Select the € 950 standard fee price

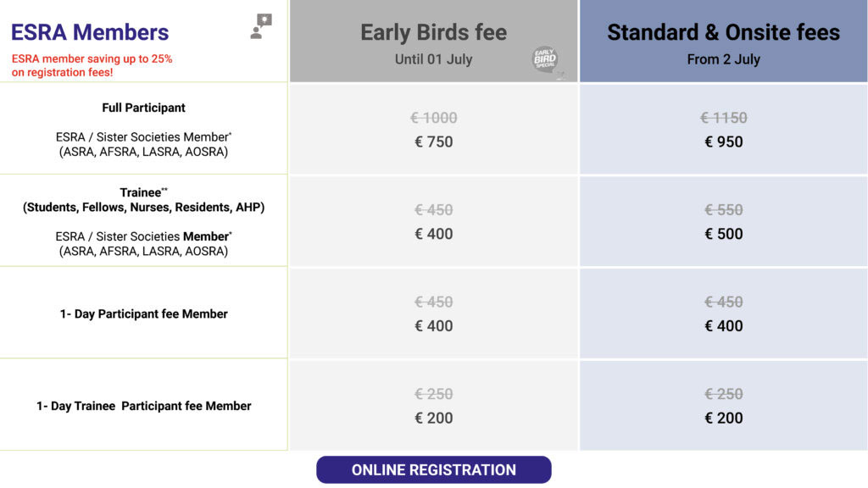pyautogui.click(x=723, y=142)
